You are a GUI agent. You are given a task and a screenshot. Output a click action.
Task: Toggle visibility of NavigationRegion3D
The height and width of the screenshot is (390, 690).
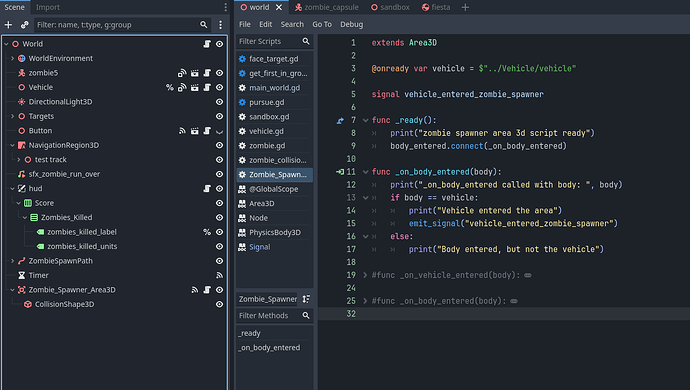[x=220, y=145]
